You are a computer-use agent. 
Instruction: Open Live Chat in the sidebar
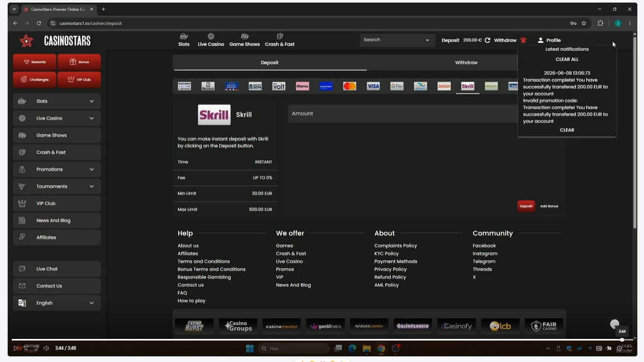point(57,269)
